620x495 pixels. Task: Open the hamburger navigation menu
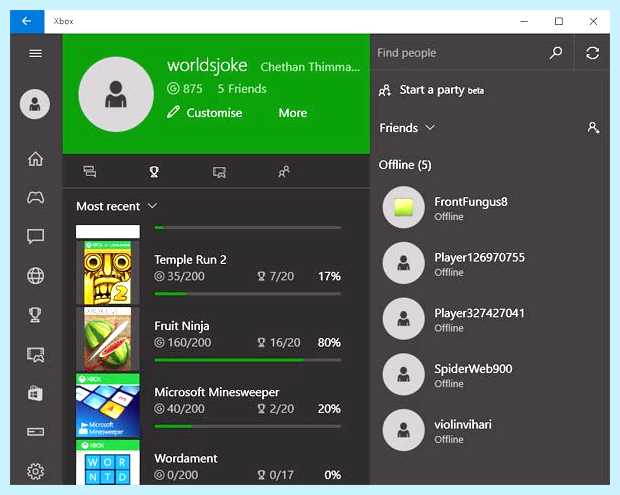click(36, 53)
